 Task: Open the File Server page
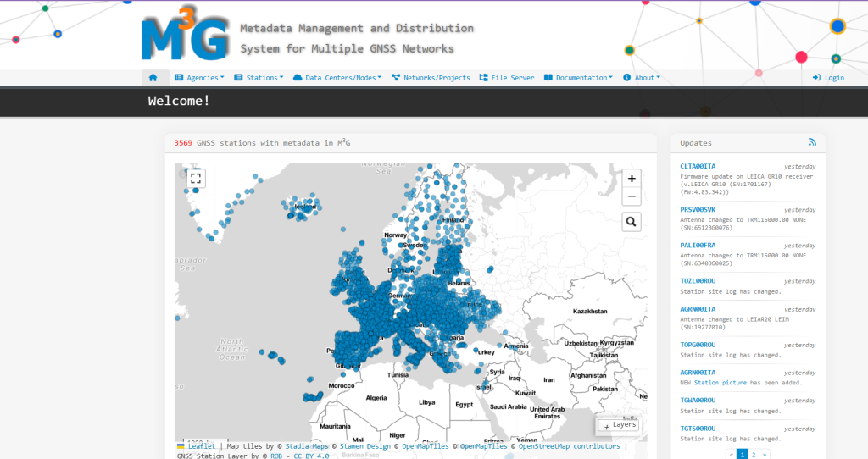coord(507,77)
